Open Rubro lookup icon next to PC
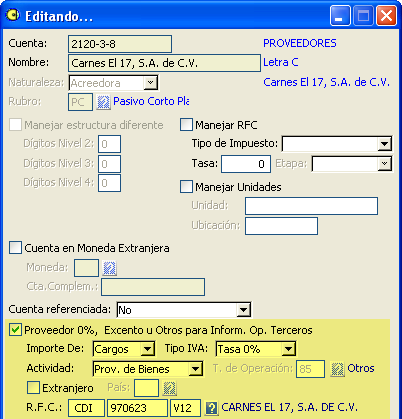 [x=103, y=102]
